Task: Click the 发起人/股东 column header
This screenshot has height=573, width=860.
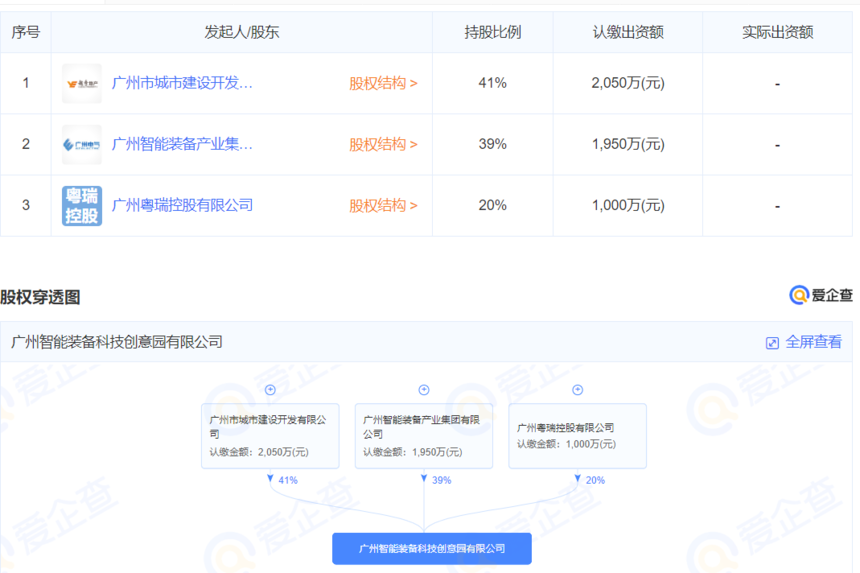Action: [242, 32]
